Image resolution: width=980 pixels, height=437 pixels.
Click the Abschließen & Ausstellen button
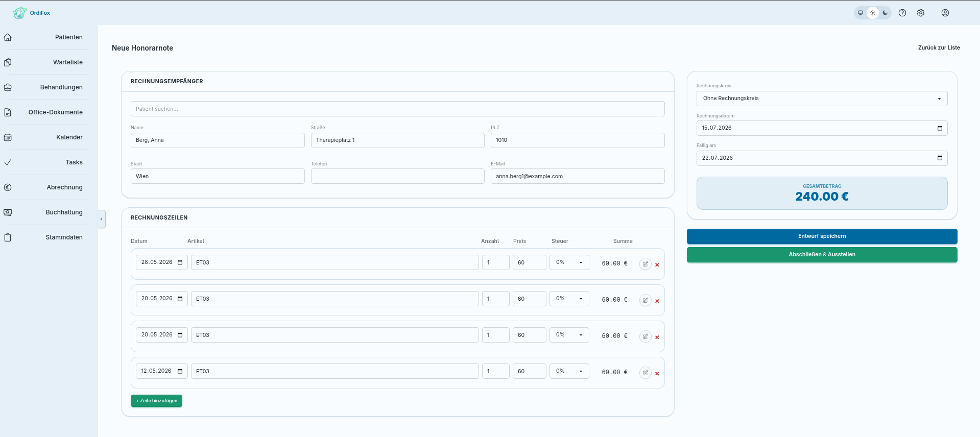point(822,255)
